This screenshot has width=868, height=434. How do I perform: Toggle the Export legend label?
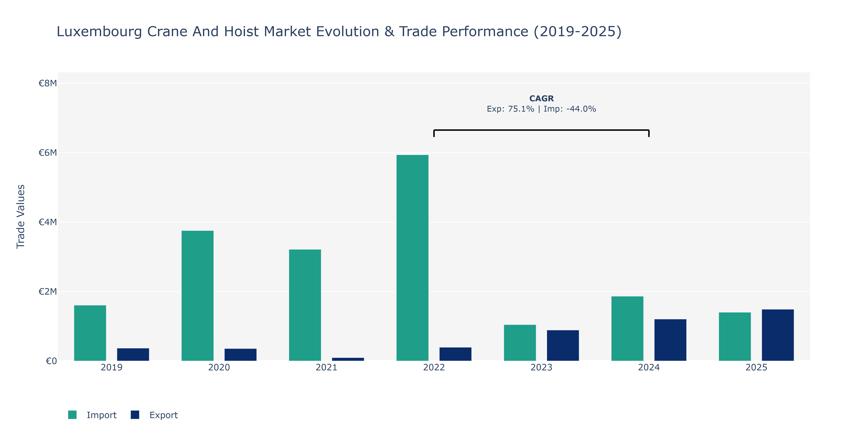pyautogui.click(x=163, y=415)
